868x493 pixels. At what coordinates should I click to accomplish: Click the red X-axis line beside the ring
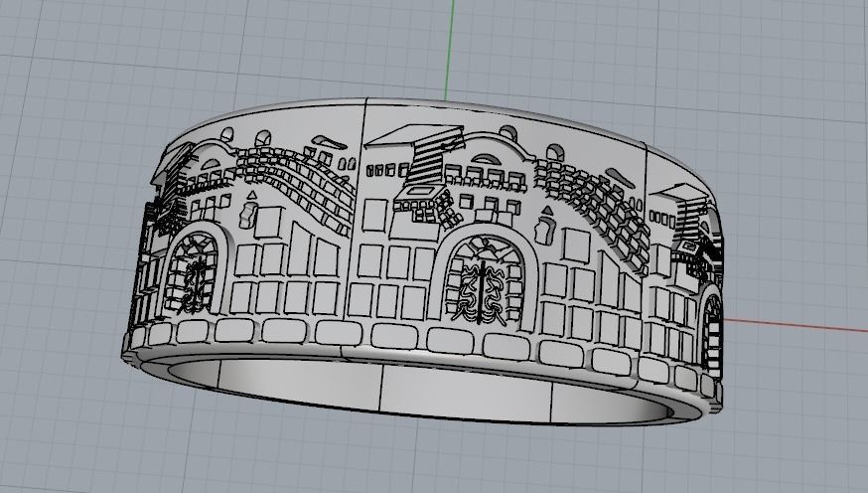(x=796, y=325)
